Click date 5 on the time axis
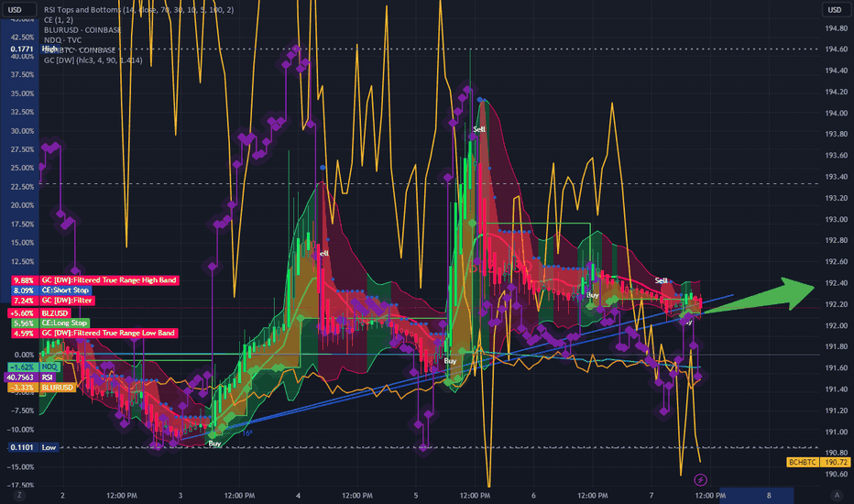 pyautogui.click(x=416, y=495)
